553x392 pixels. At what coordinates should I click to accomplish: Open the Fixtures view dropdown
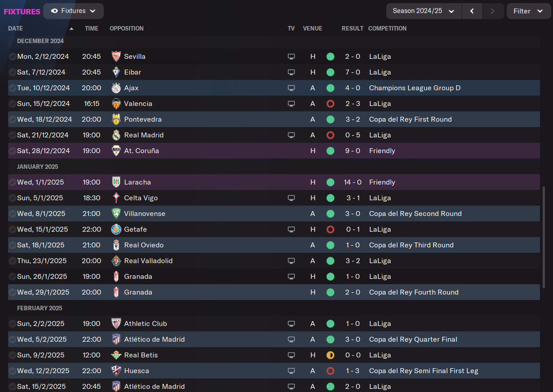click(73, 11)
